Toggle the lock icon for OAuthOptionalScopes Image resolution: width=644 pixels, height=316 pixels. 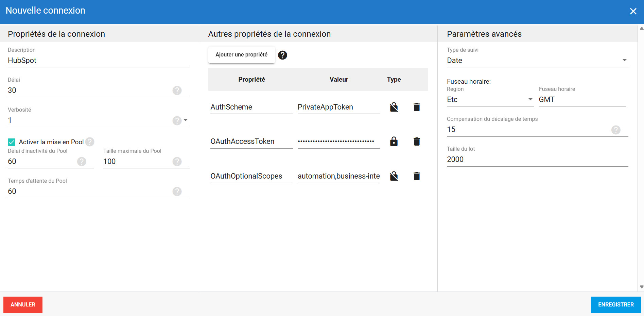tap(394, 176)
